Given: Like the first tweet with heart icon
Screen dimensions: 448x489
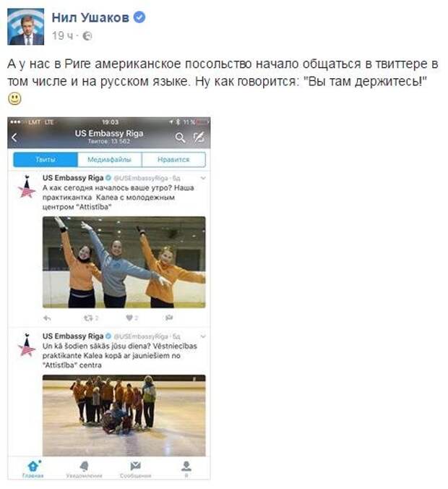Looking at the screenshot, I should click(x=132, y=318).
